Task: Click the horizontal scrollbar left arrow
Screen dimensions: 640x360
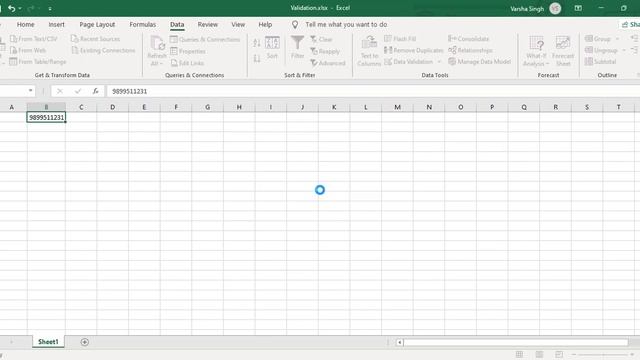Action: tap(400, 342)
